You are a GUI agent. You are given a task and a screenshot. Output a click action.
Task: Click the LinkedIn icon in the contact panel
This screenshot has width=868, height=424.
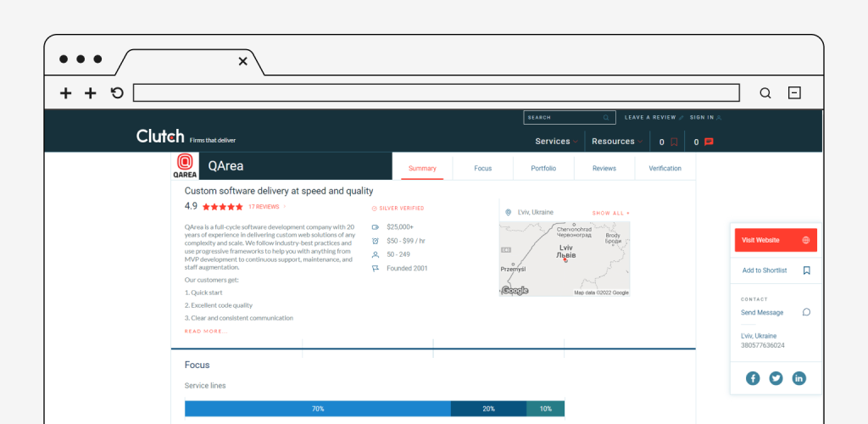click(798, 378)
